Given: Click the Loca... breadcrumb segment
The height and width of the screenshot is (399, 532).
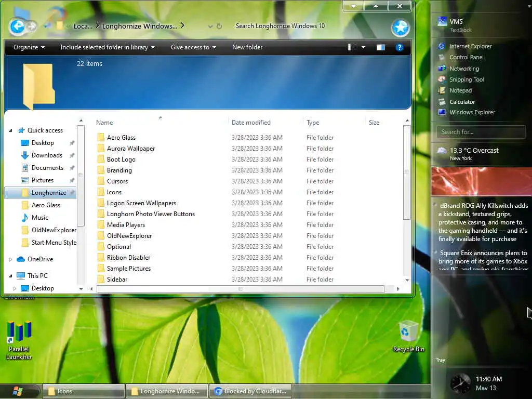Looking at the screenshot, I should point(83,26).
